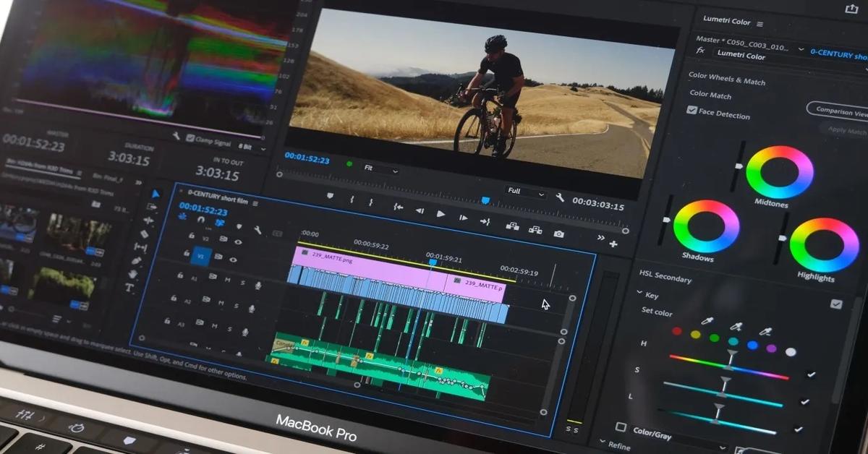Toggle the Color/Gray checkbox
The height and width of the screenshot is (454, 868).
(x=621, y=427)
